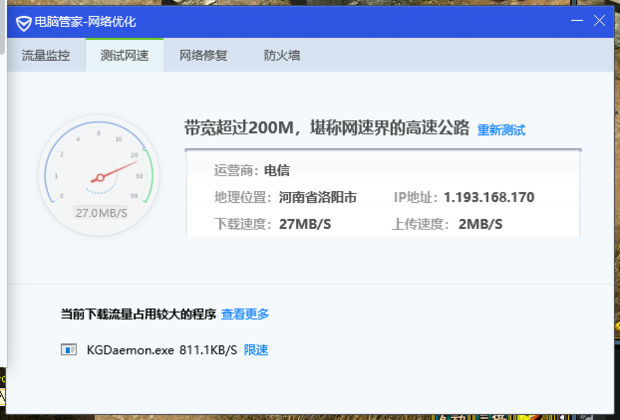The width and height of the screenshot is (620, 420).
Task: Close the 电脑管家 network optimization window
Action: [x=599, y=21]
